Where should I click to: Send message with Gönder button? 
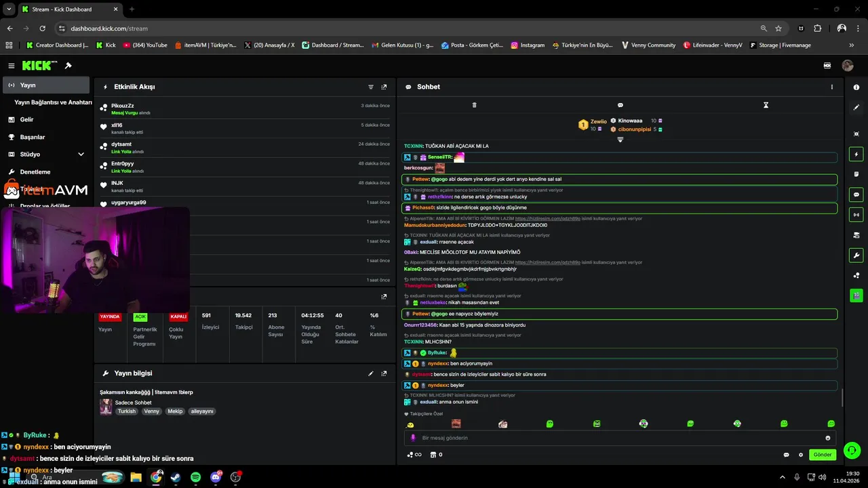pyautogui.click(x=823, y=455)
